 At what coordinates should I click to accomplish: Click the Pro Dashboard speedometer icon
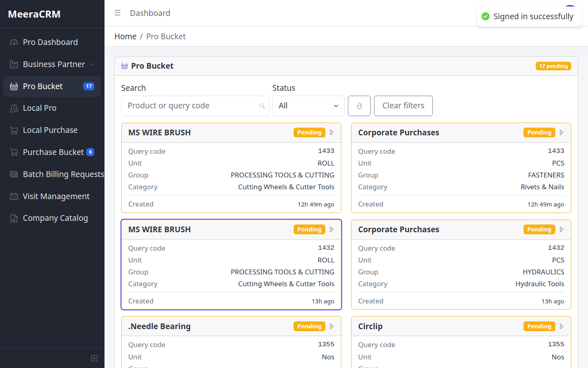click(14, 42)
